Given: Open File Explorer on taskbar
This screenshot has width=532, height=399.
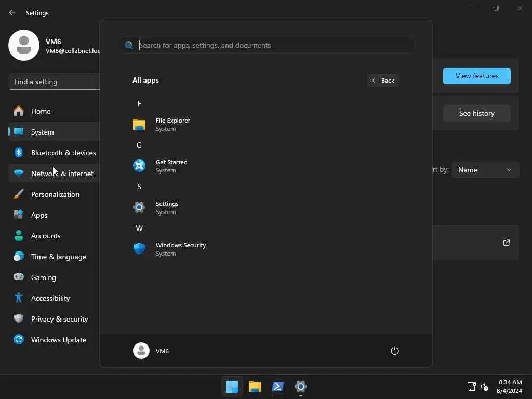Looking at the screenshot, I should pyautogui.click(x=255, y=387).
